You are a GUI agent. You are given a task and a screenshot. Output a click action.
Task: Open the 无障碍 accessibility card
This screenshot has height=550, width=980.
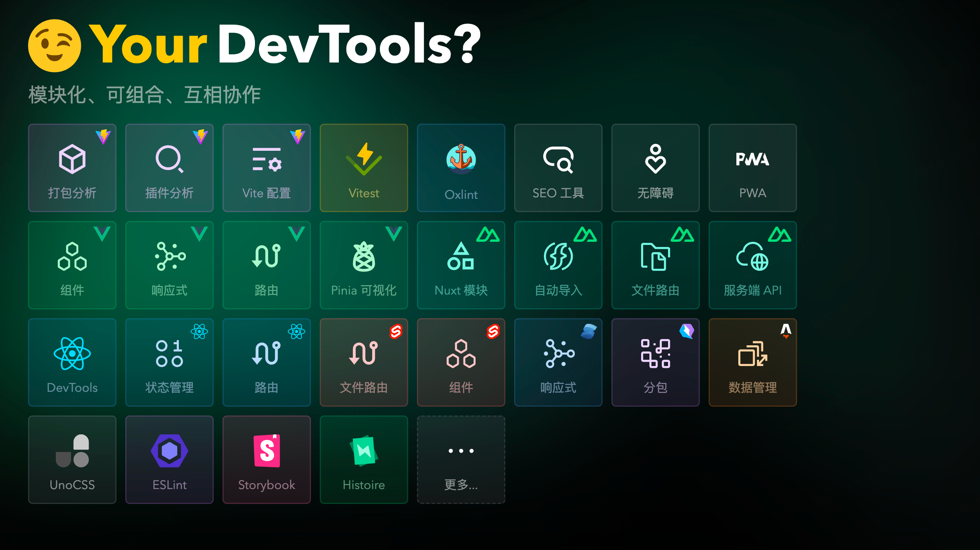click(x=656, y=168)
